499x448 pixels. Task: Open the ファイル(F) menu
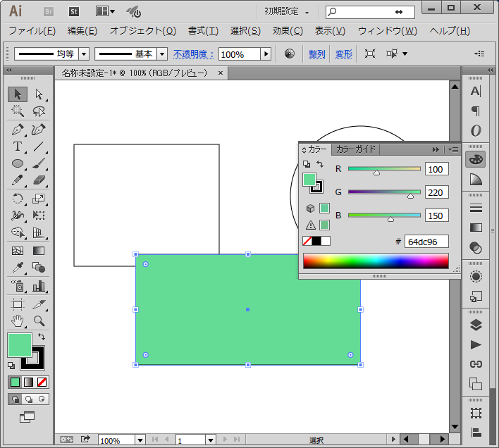(x=32, y=31)
